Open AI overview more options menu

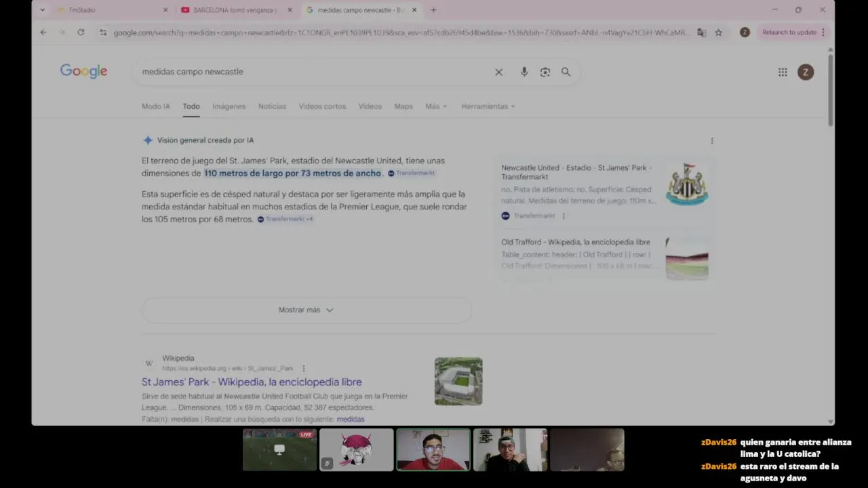711,140
